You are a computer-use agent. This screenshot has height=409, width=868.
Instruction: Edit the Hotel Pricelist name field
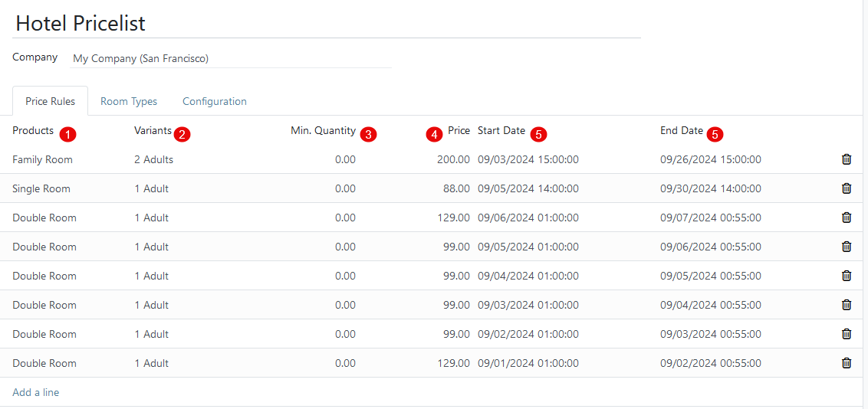pyautogui.click(x=326, y=24)
